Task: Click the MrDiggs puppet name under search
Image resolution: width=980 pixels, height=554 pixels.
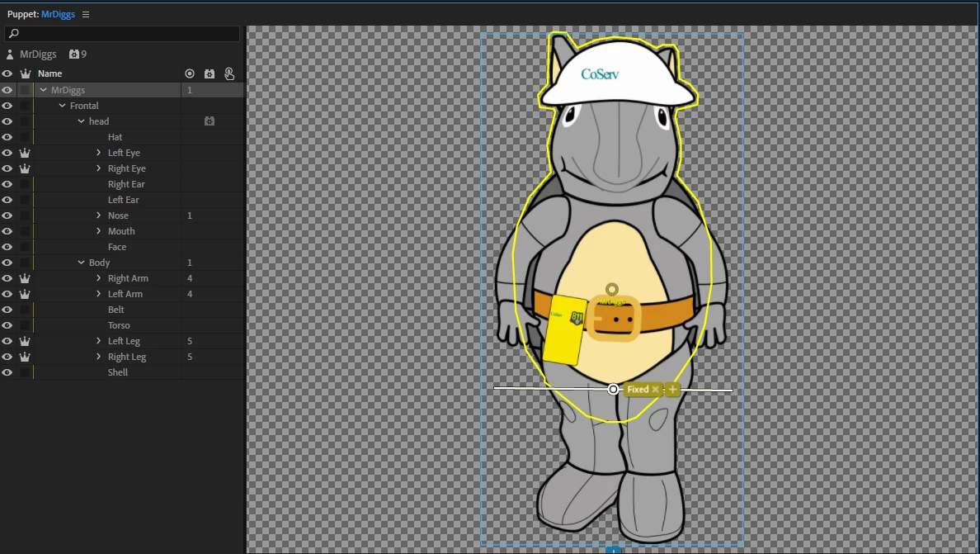Action: click(x=38, y=54)
